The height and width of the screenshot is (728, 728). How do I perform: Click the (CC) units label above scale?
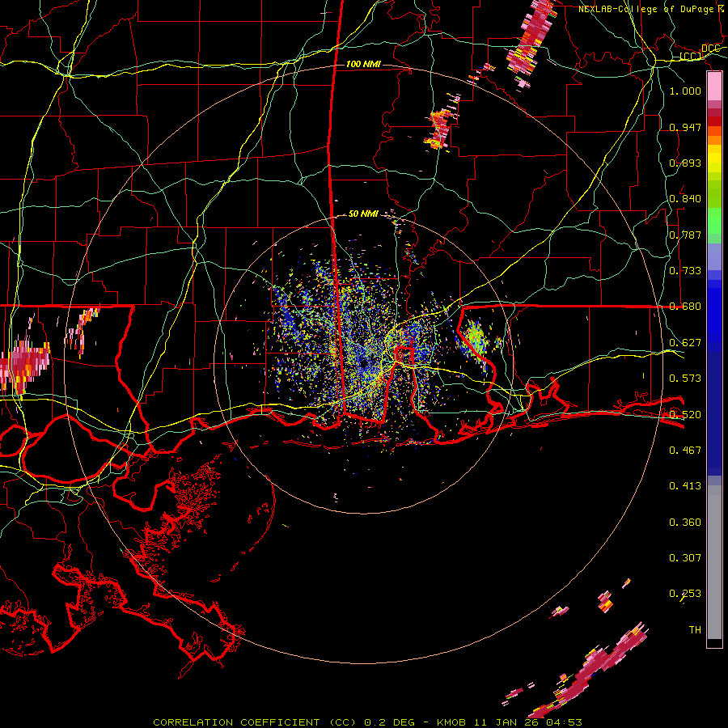[x=691, y=57]
